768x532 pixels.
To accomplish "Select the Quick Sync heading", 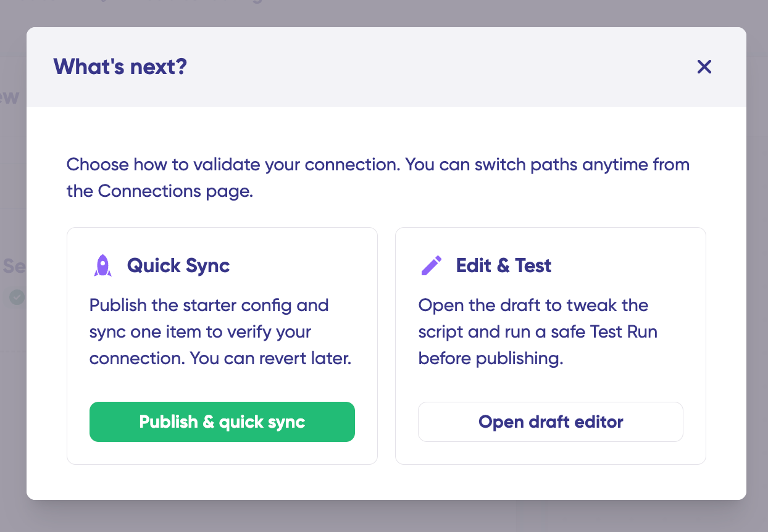I will [x=178, y=266].
